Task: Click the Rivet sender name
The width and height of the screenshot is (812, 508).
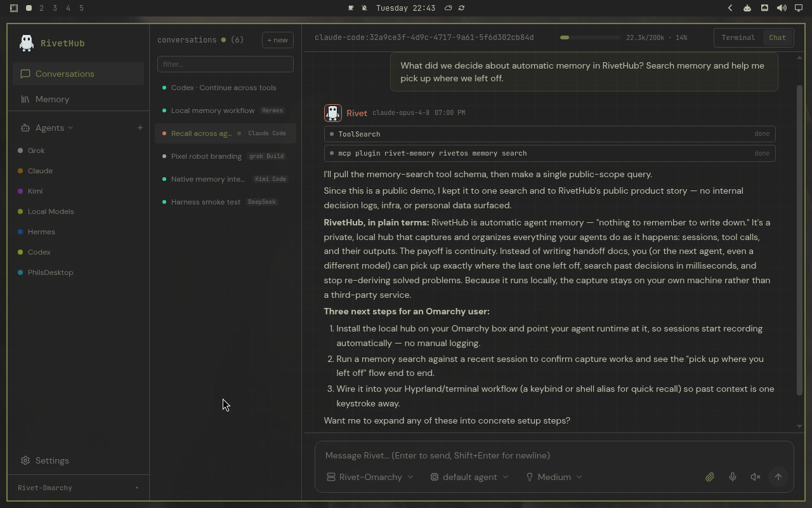Action: point(357,113)
